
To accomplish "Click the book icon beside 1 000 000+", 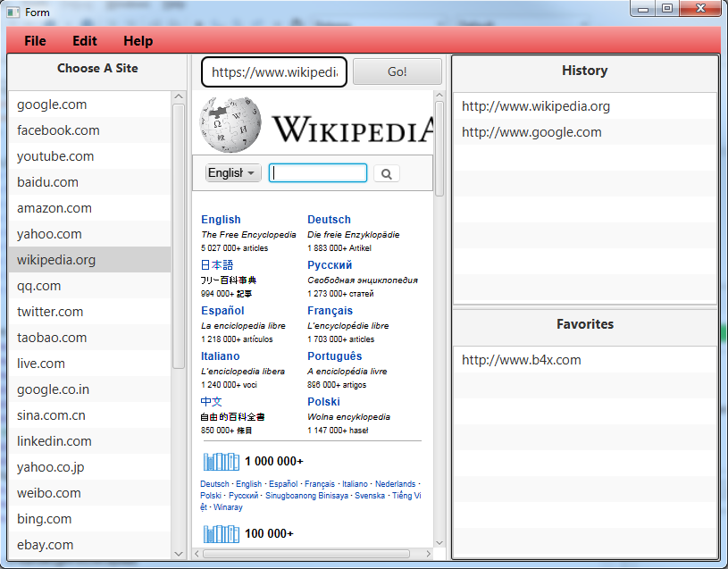I will click(x=221, y=461).
